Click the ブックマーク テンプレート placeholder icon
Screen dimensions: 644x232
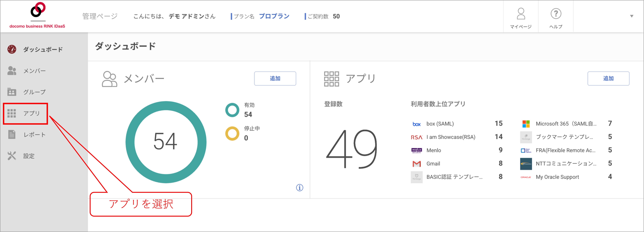tap(526, 137)
